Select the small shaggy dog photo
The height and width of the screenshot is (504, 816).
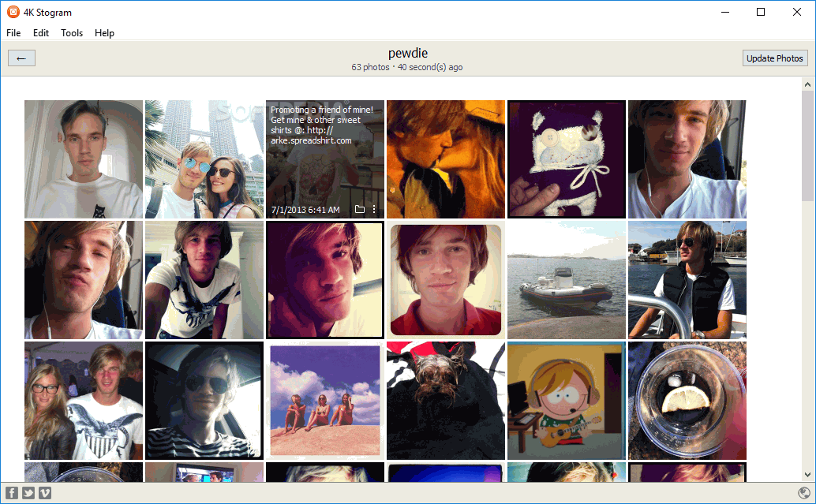[x=445, y=401]
